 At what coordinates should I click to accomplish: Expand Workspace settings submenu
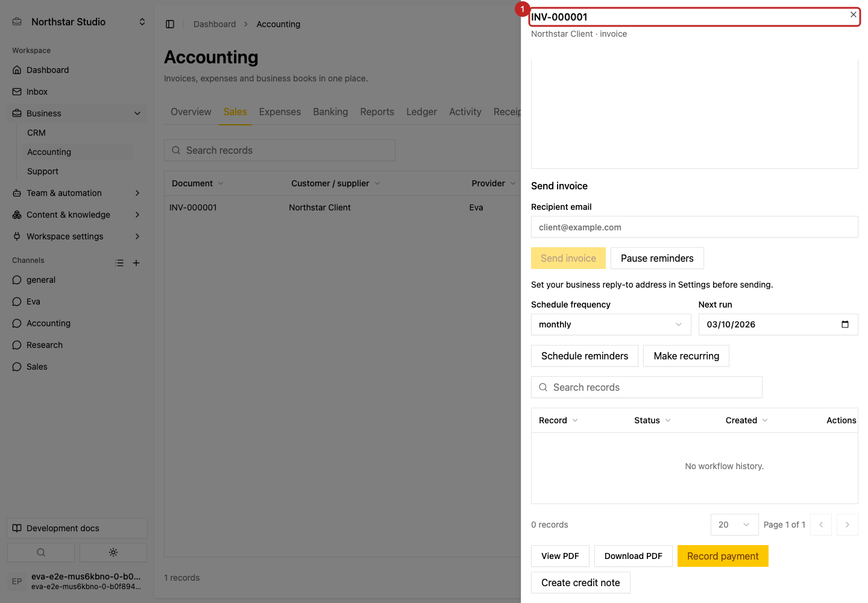click(x=137, y=236)
